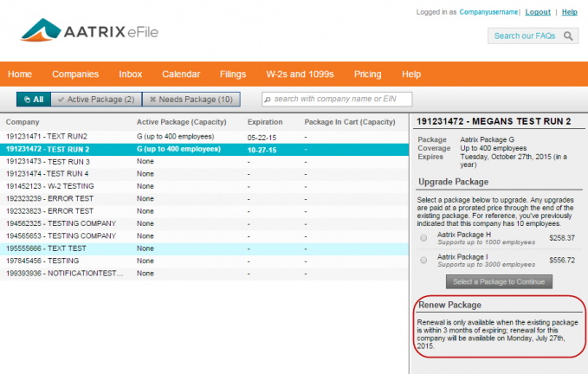Screen dimensions: 588x374
Task: Select Aatrix Package I radio button
Action: [423, 260]
